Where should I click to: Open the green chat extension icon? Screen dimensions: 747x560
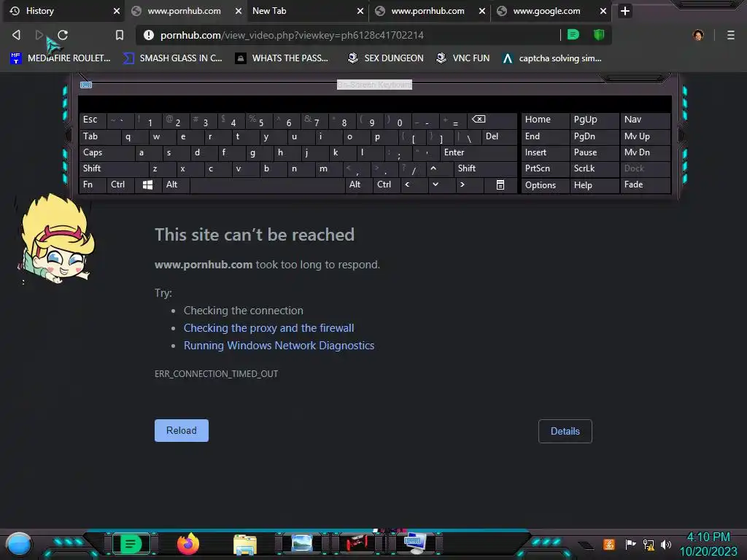(x=573, y=34)
